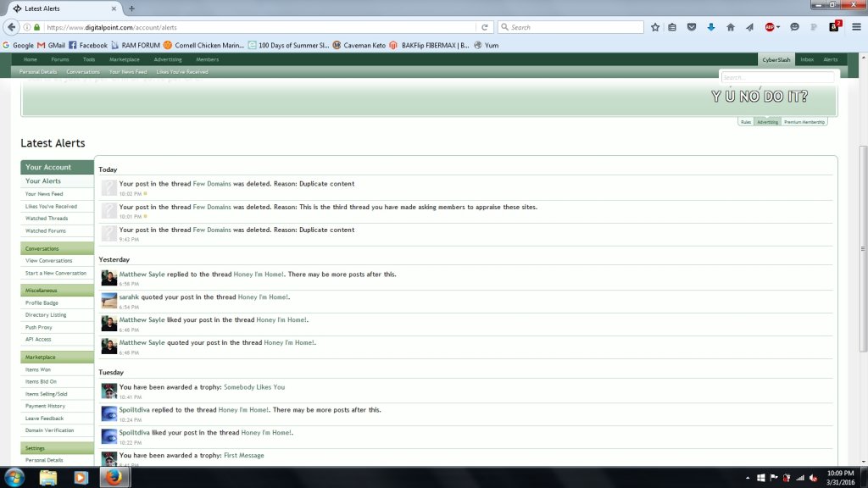Show hidden system tray icons arrow

pyautogui.click(x=748, y=478)
